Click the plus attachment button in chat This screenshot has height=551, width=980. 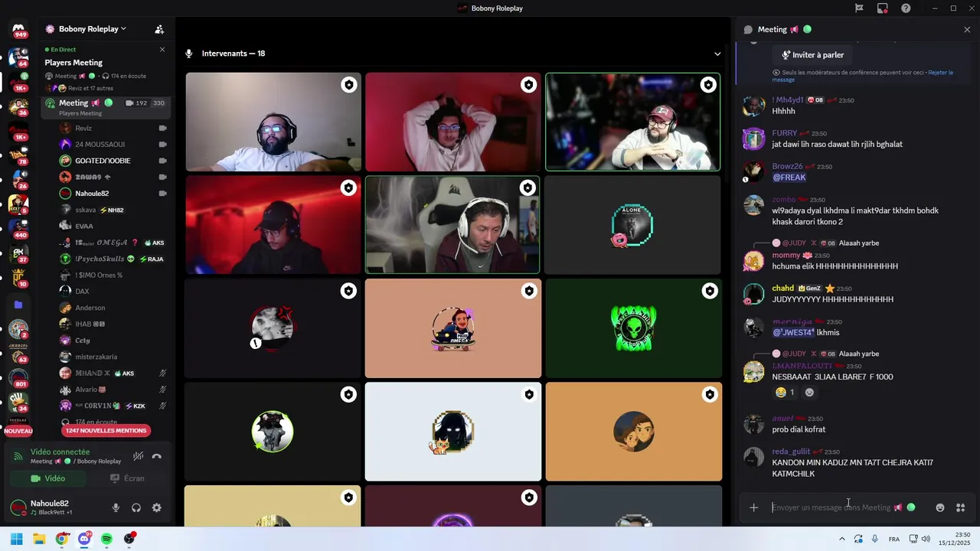pos(753,507)
